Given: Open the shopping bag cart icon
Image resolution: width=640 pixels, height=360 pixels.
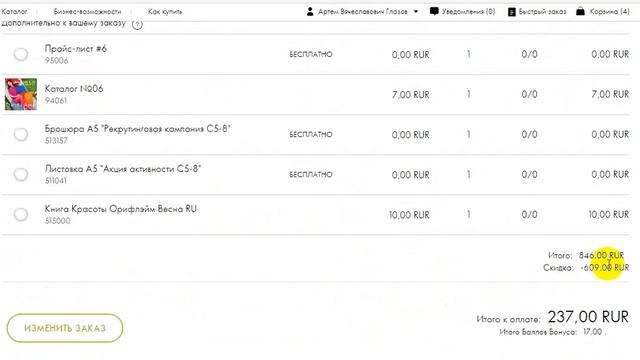Looking at the screenshot, I should [x=580, y=11].
